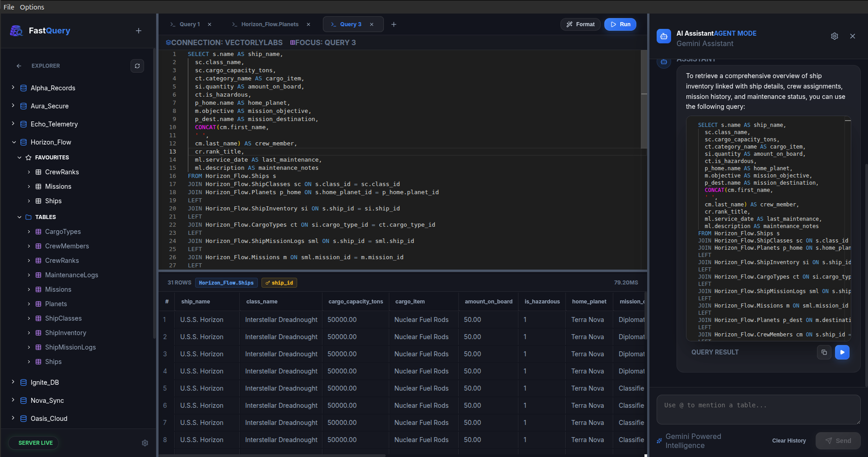Expand the Aura_Secure database
This screenshot has width=868, height=457.
point(13,106)
